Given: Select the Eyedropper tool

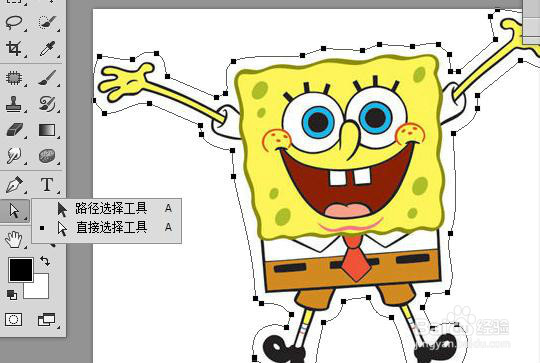Looking at the screenshot, I should [x=47, y=49].
